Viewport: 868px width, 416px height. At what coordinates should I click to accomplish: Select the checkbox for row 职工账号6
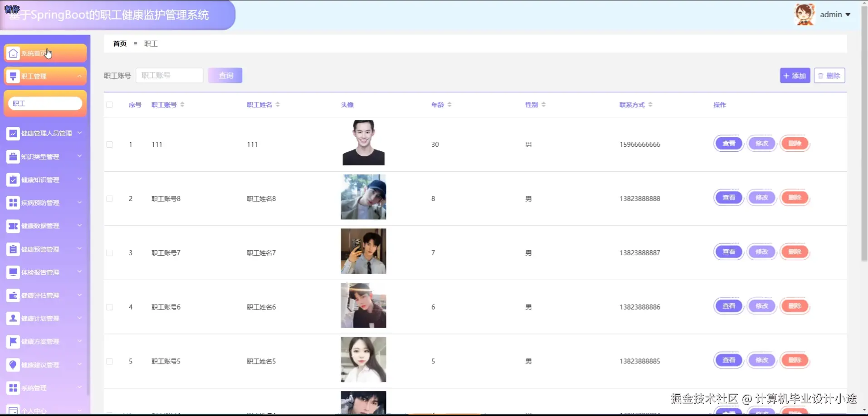point(109,307)
